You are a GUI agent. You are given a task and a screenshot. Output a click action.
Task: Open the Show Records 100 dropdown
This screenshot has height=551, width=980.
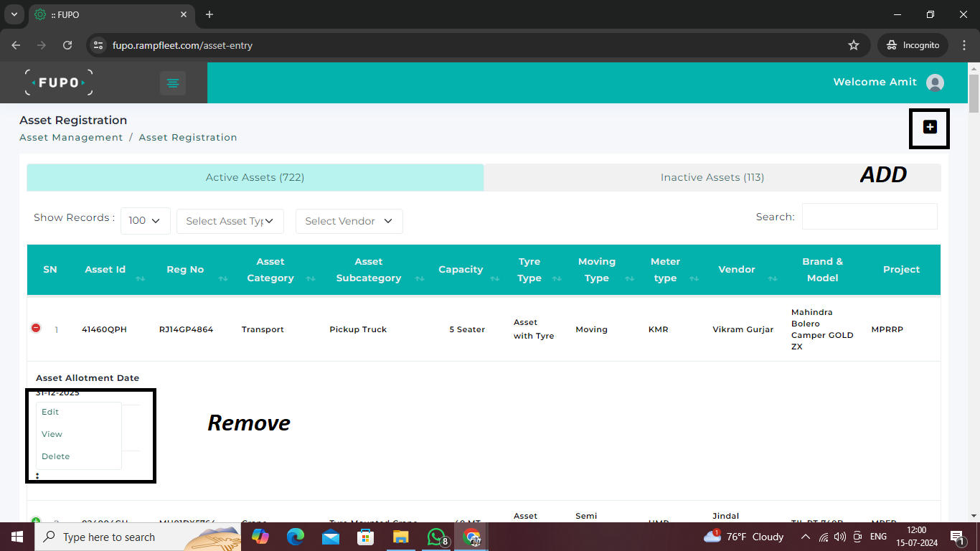coord(146,221)
